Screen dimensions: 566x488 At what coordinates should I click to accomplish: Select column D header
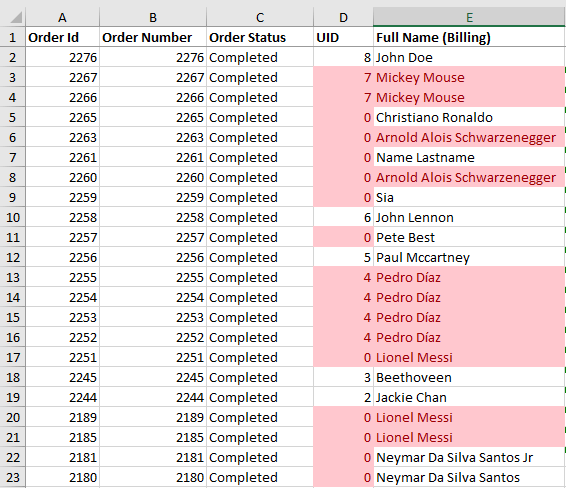(343, 17)
